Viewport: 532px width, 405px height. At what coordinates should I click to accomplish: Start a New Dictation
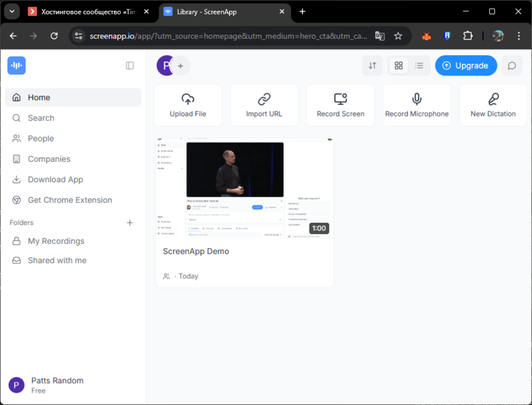coord(492,104)
